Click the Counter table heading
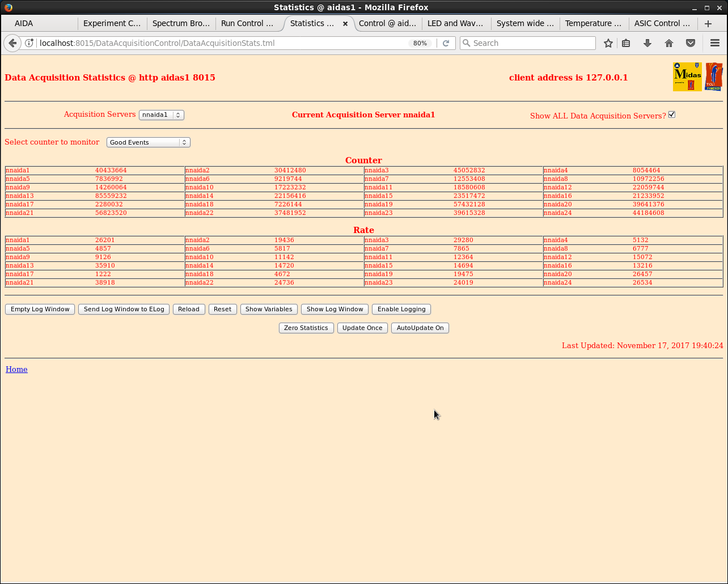The width and height of the screenshot is (728, 584). coord(363,160)
